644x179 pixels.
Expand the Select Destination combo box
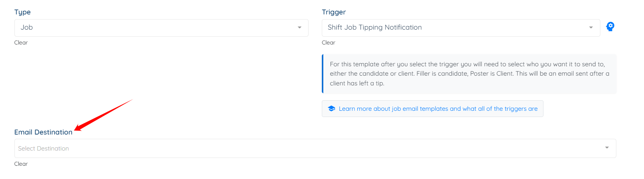[x=315, y=148]
